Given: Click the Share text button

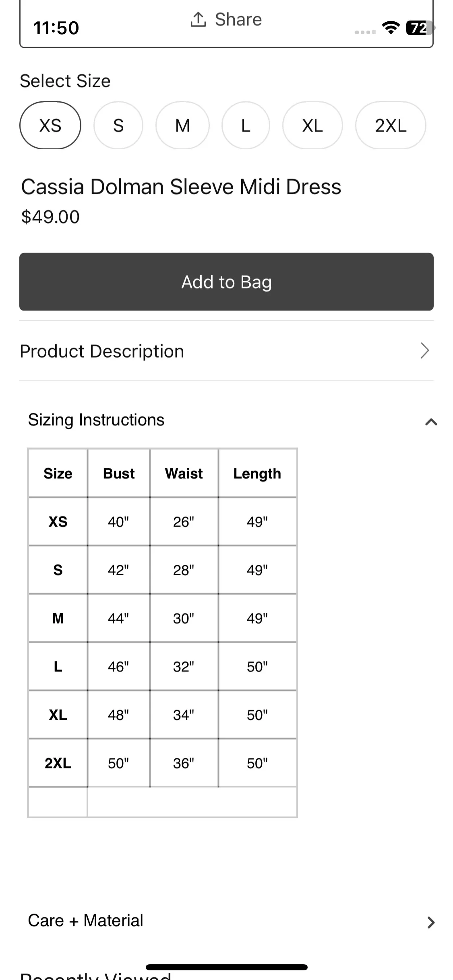Looking at the screenshot, I should point(238,19).
